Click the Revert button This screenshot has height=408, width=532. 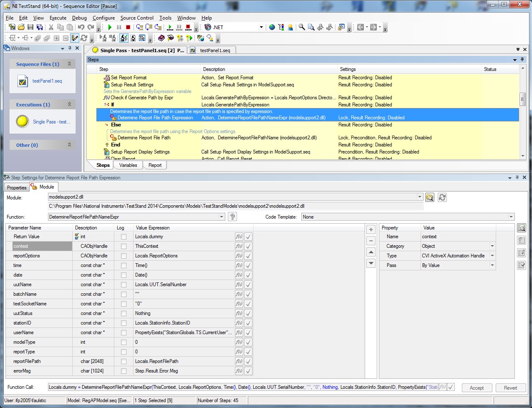click(x=510, y=388)
